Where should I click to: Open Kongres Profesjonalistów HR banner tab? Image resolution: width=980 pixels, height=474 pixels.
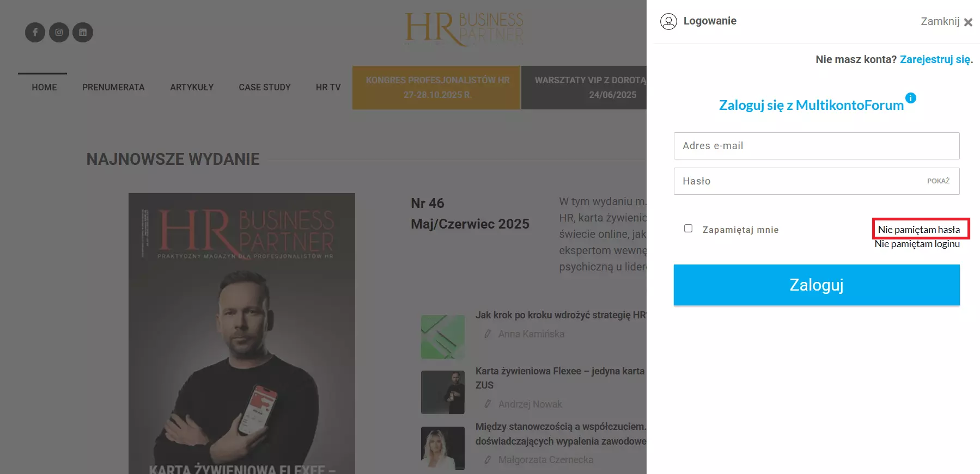coord(436,88)
